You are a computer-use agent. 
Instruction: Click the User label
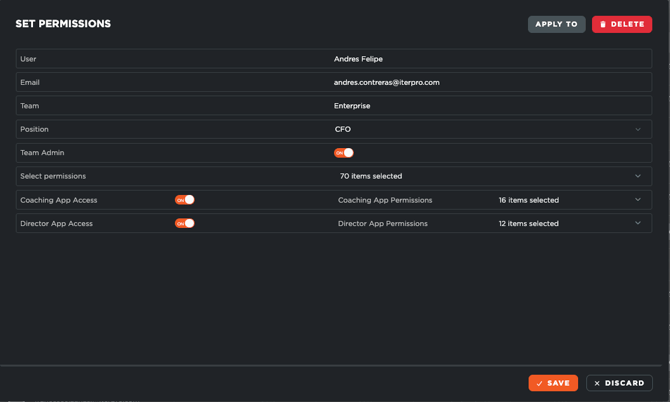point(28,59)
